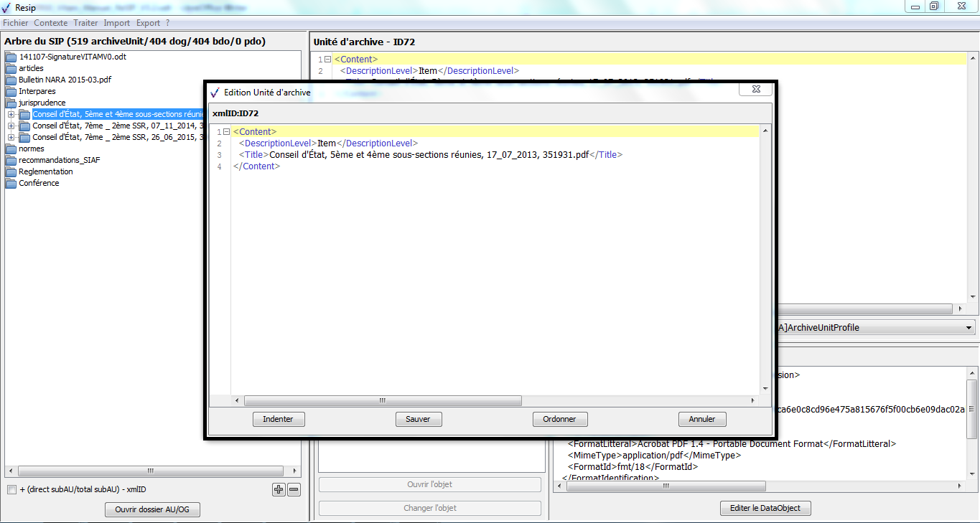Toggle the direct subAU/total subAU checkbox
The width and height of the screenshot is (980, 523).
(x=11, y=490)
